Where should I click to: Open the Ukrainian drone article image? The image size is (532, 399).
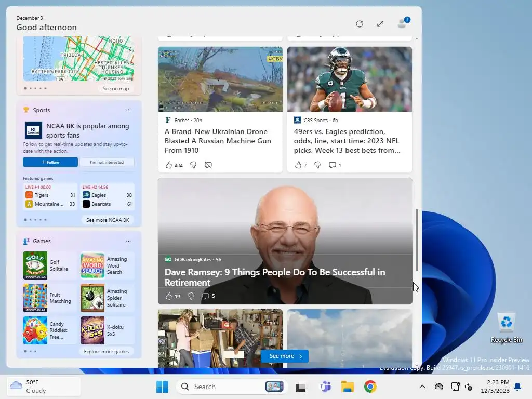click(220, 79)
